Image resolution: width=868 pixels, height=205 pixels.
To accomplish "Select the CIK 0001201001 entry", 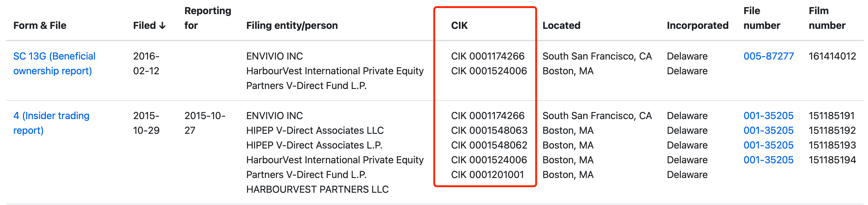I will tap(487, 175).
